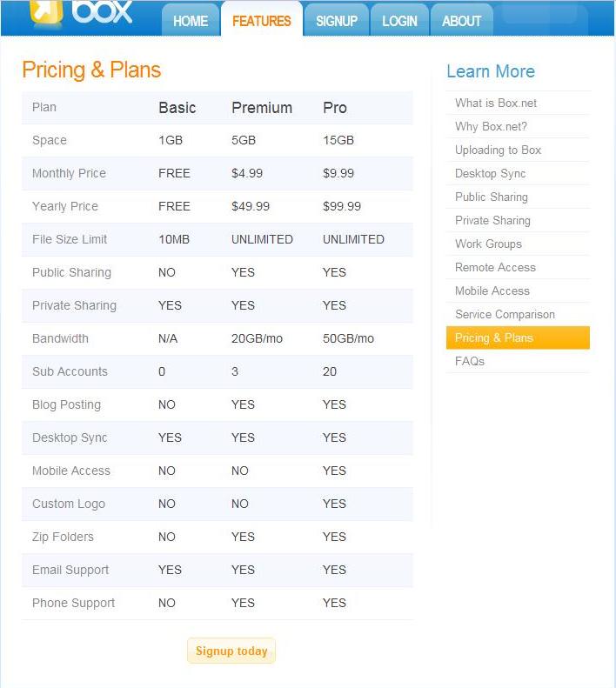Screen dimensions: 616x688
Task: Switch to the FEATURES tab
Action: 262,20
